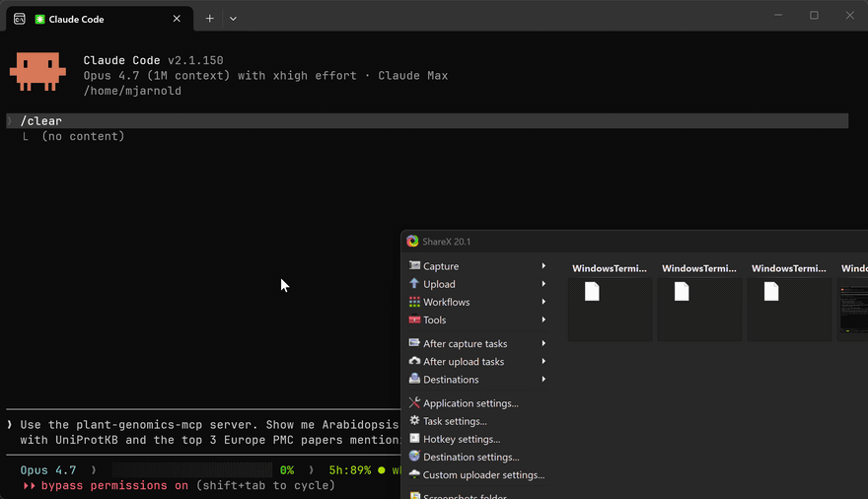Click the 0% context usage value
Viewport: 868px width, 499px height.
point(287,470)
